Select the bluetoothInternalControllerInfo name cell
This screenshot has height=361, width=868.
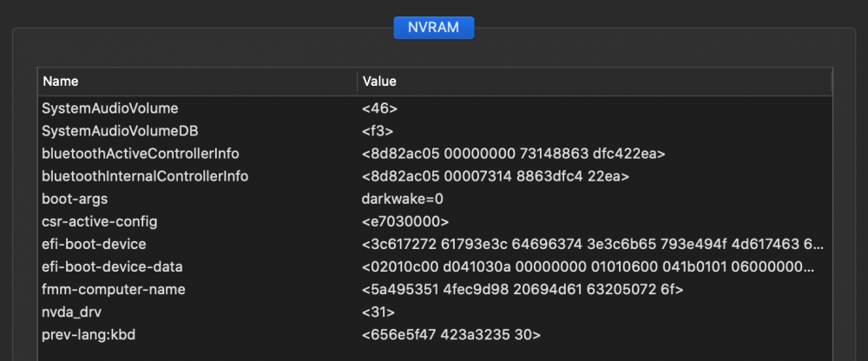pyautogui.click(x=145, y=177)
